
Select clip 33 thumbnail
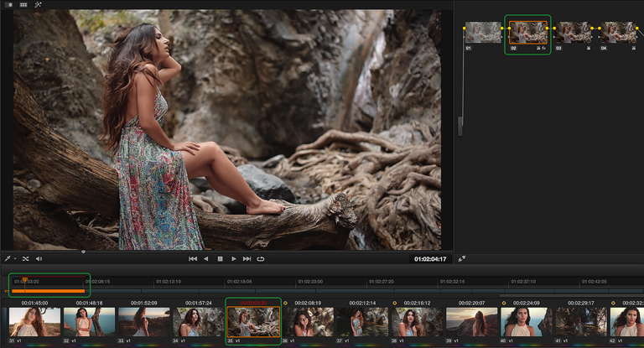coord(143,322)
